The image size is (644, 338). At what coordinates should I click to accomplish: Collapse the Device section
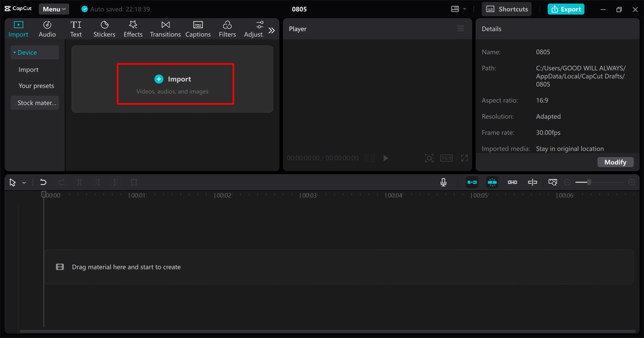click(35, 52)
